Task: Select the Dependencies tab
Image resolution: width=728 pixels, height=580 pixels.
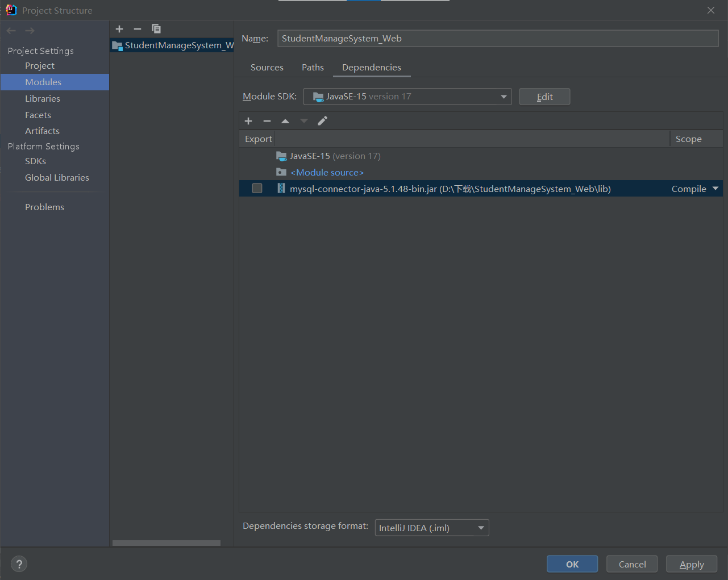Action: [372, 68]
